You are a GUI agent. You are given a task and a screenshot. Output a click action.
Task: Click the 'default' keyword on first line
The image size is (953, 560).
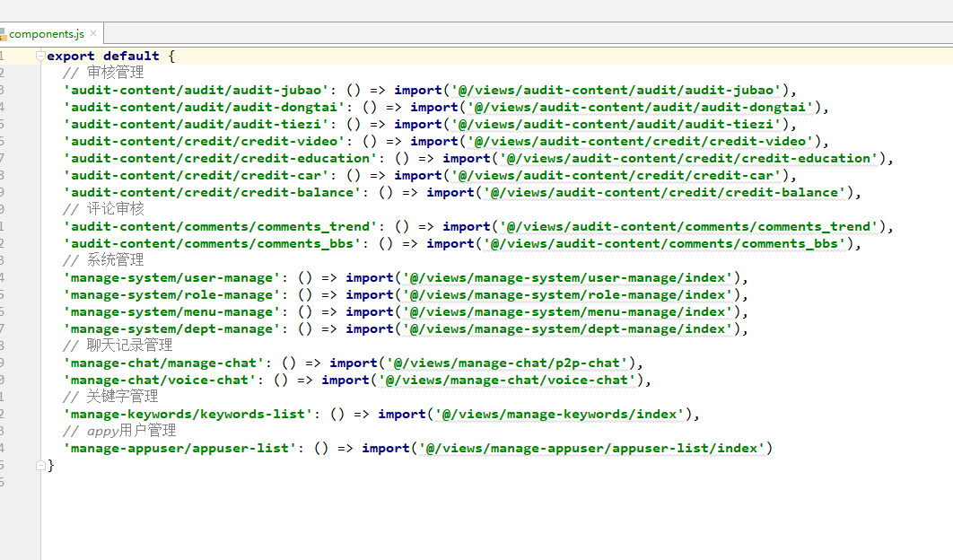coord(131,56)
